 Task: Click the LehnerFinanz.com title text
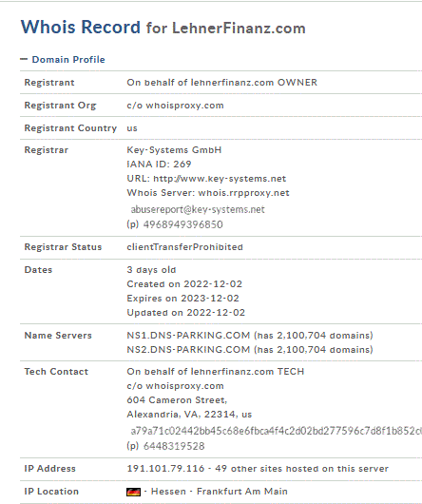tap(239, 28)
